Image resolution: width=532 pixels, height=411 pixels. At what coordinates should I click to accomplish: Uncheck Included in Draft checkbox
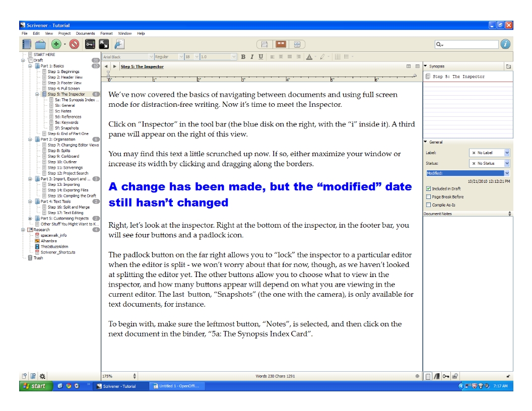click(x=428, y=189)
